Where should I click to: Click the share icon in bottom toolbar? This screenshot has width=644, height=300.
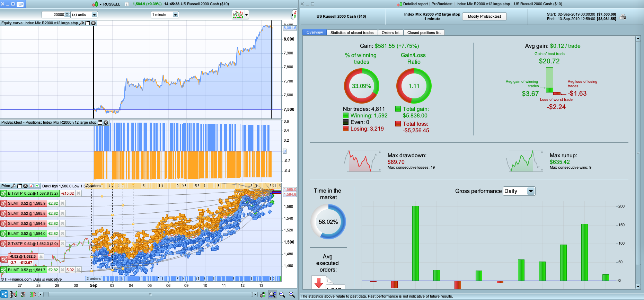point(4,294)
